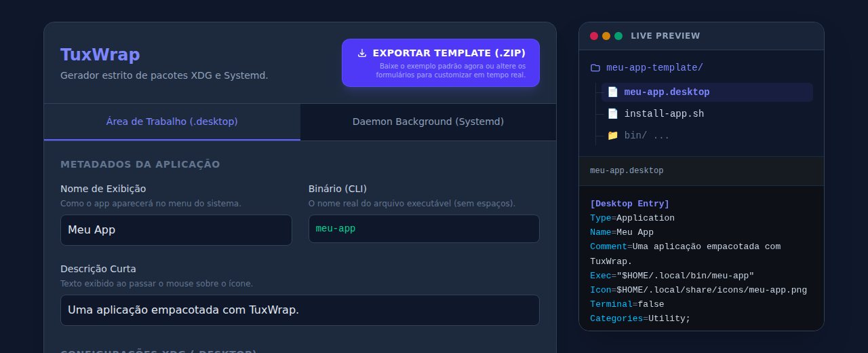Click the green dot in Live Preview header
This screenshot has height=353, width=868.
point(618,36)
